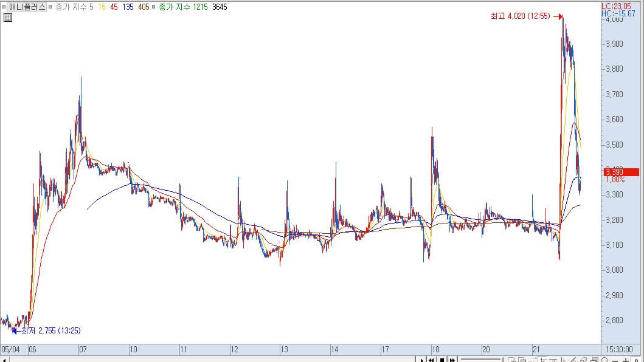Click the 1,80% change rate value
Screen dimensions: 644x362
pyautogui.click(x=615, y=179)
